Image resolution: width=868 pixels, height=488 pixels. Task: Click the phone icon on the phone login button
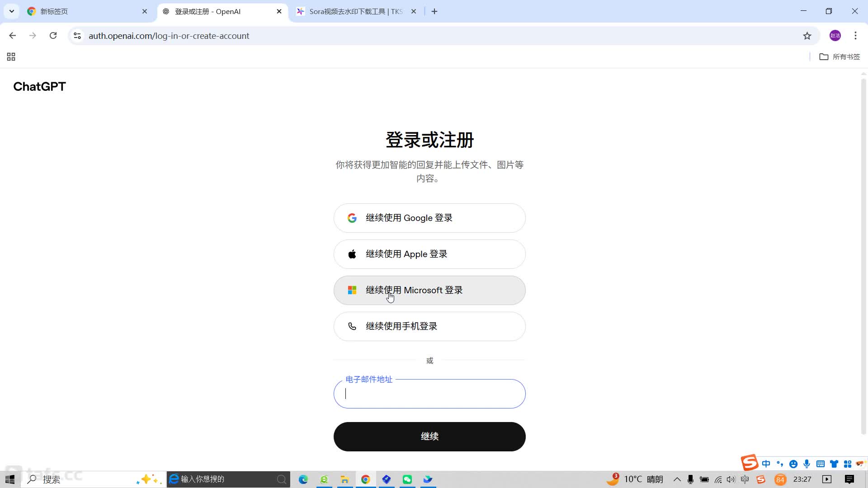pos(352,326)
